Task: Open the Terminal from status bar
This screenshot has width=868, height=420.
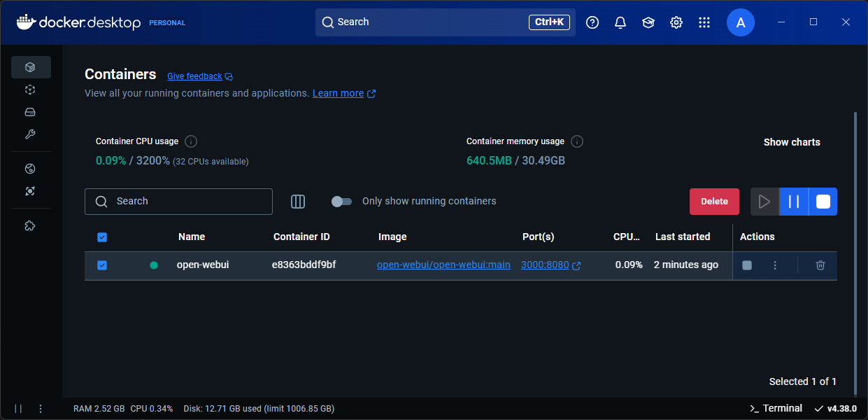Action: tap(776, 408)
